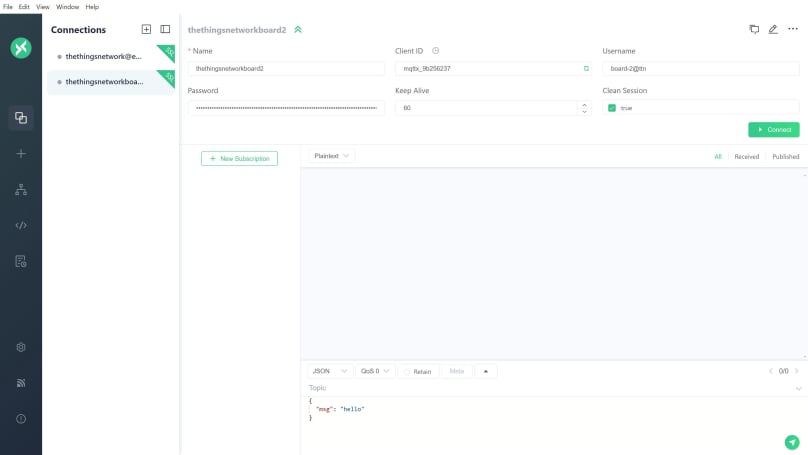Click the Name input field

286,69
